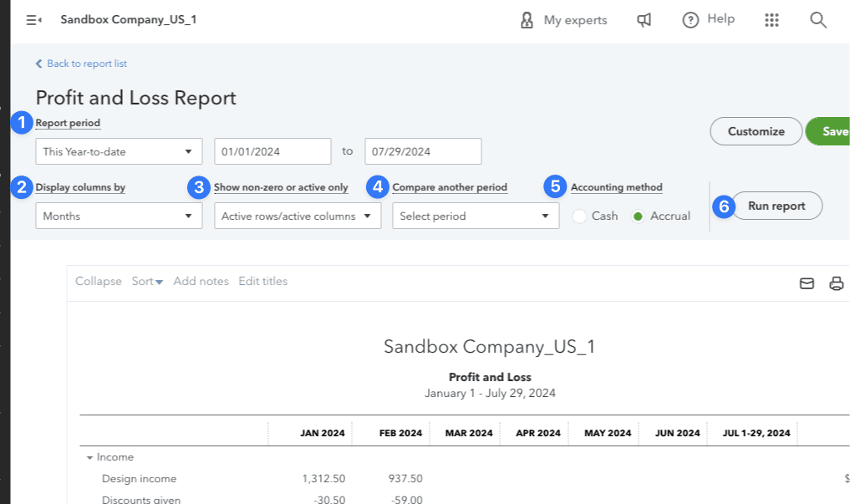Viewport: 850px width, 504px height.
Task: Select the Cash accounting method
Action: click(x=579, y=216)
